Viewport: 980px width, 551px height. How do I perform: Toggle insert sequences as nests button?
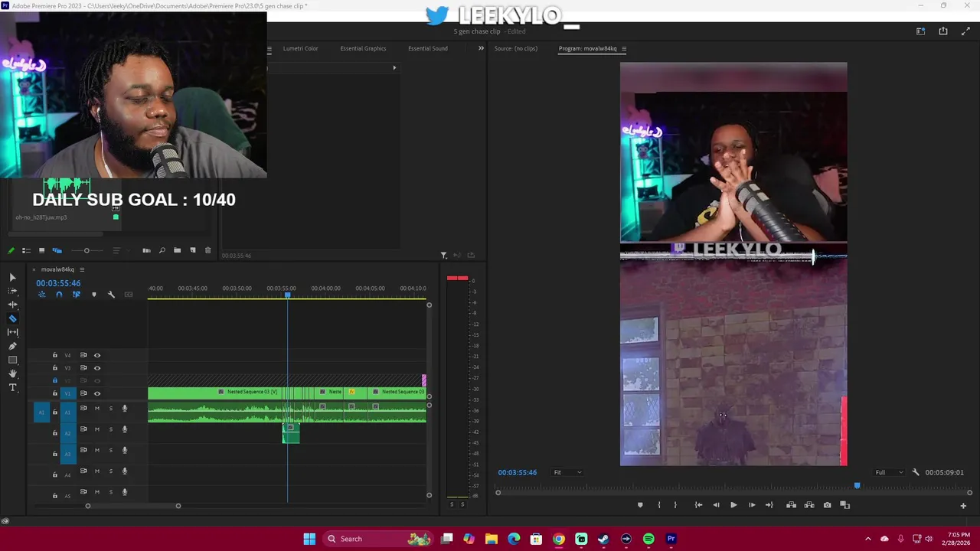pos(41,295)
